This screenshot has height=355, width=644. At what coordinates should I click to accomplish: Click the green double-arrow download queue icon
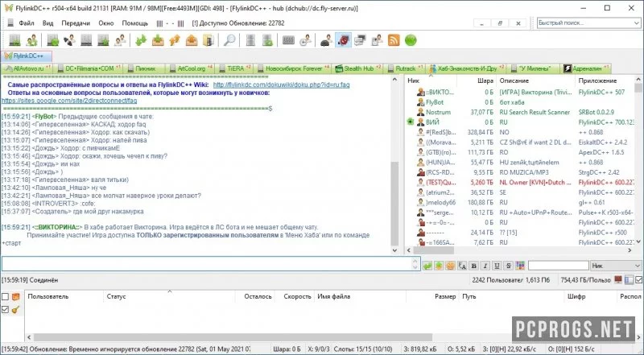[x=142, y=40]
